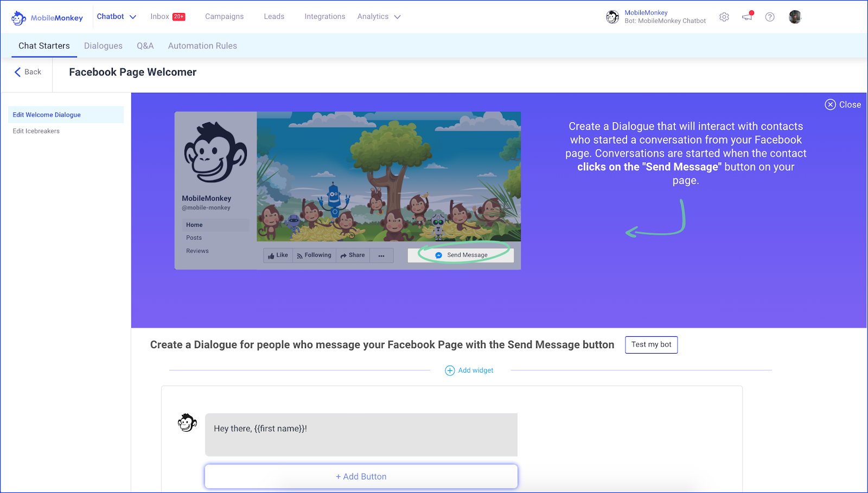Image resolution: width=868 pixels, height=493 pixels.
Task: Open the Campaigns menu
Action: click(225, 17)
